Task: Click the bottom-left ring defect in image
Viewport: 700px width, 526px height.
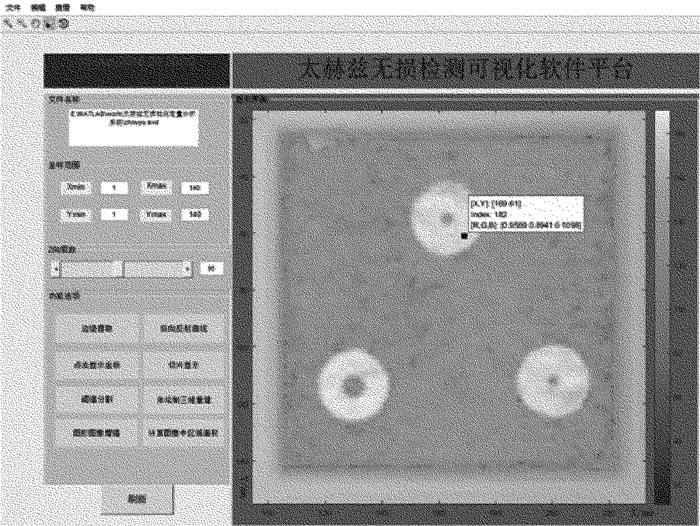Action: [x=352, y=383]
